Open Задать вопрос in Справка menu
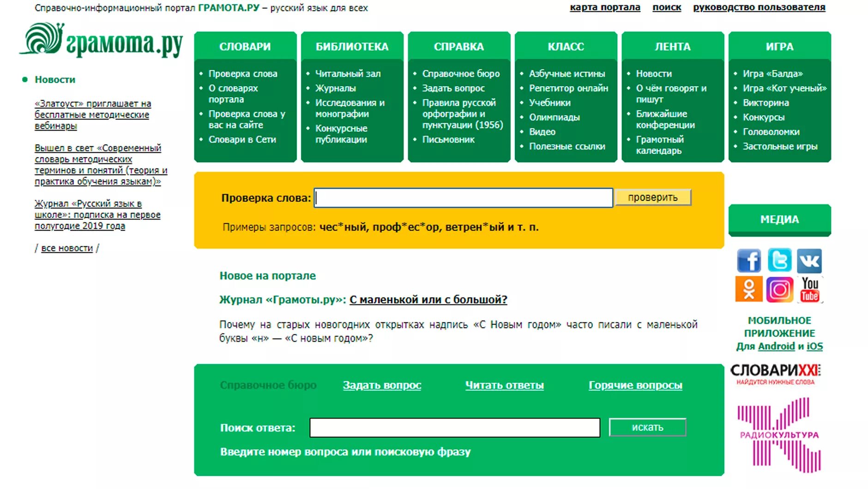Image resolution: width=868 pixels, height=489 pixels. pyautogui.click(x=453, y=88)
